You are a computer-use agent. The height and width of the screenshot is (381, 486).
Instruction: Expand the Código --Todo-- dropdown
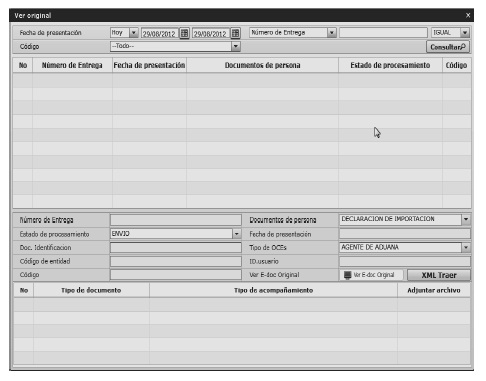coord(236,46)
